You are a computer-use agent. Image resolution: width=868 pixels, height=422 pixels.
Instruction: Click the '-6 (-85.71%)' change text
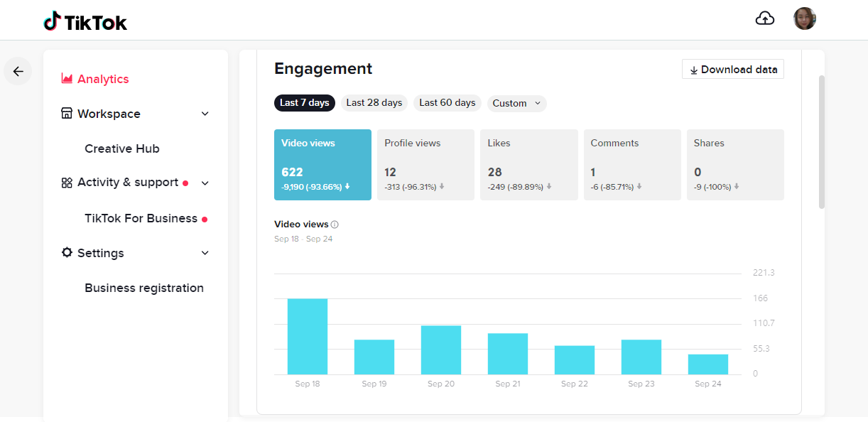[x=612, y=187]
